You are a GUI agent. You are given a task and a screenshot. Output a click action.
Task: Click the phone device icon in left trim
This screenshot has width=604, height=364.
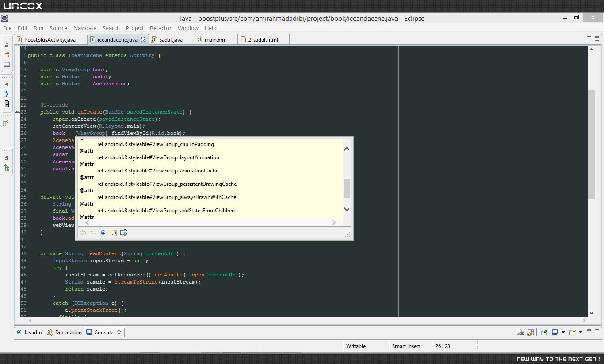click(x=7, y=104)
